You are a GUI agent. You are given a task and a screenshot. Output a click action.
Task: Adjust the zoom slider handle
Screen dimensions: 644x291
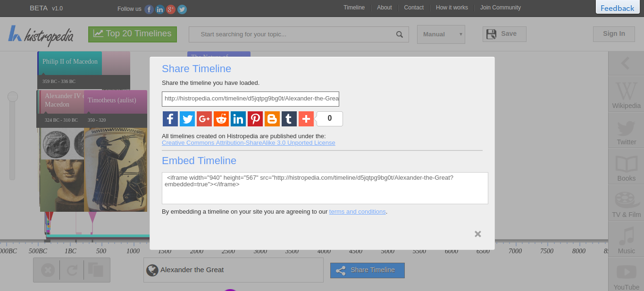click(13, 97)
